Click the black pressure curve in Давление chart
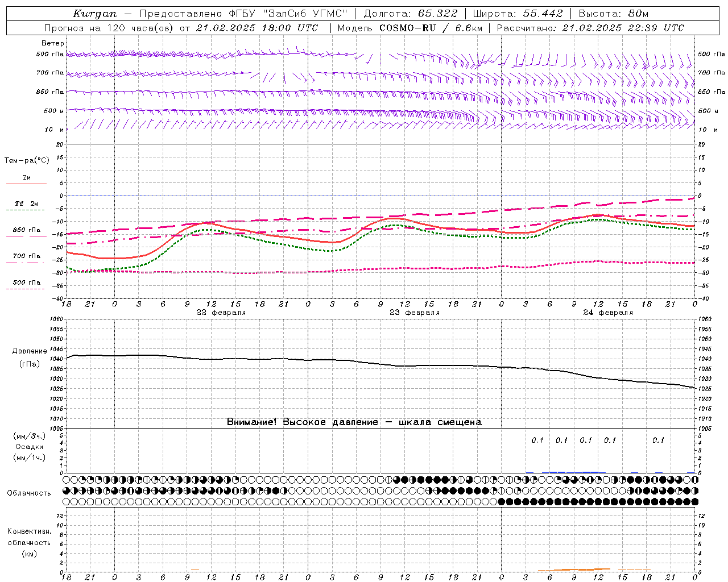This screenshot has height=582, width=728. tap(381, 363)
